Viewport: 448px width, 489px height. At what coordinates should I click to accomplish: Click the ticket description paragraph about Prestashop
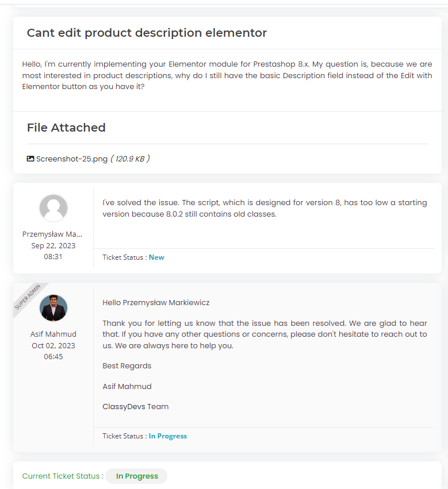(227, 75)
